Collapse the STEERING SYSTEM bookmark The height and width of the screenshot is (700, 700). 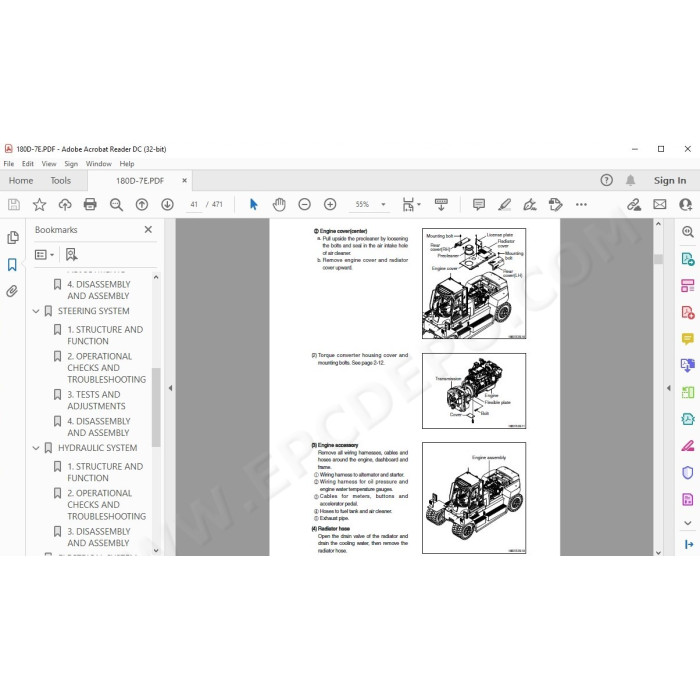36,311
